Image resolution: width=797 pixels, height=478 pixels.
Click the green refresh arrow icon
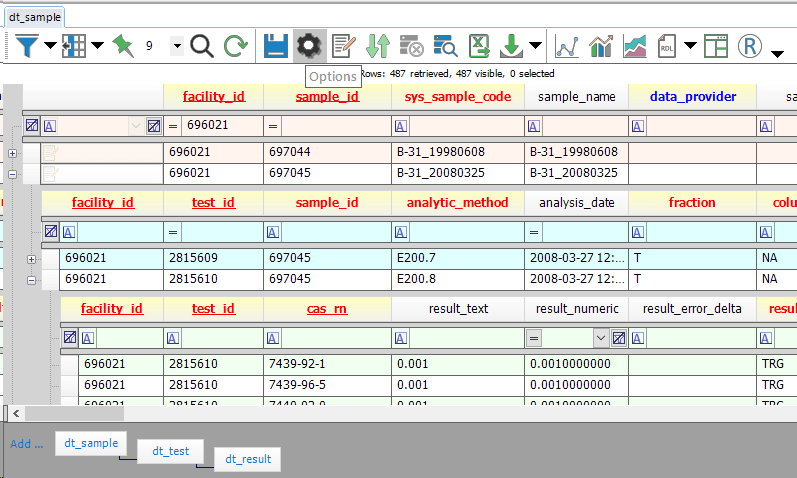[236, 46]
